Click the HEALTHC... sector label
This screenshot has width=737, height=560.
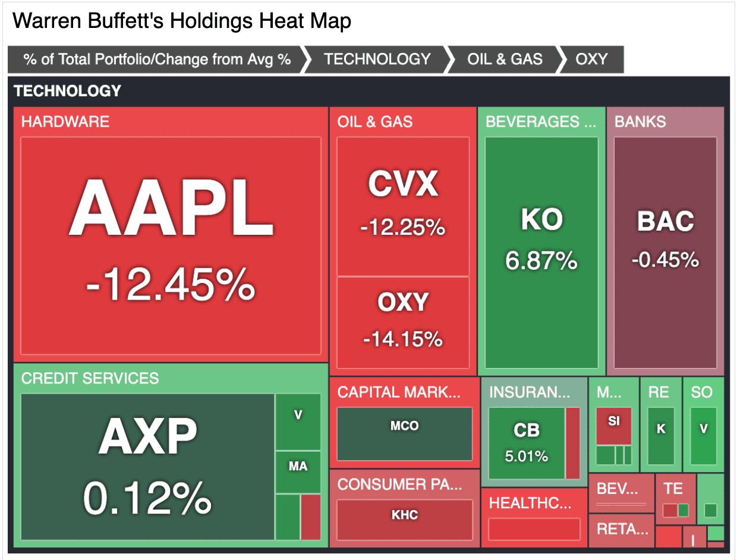pos(530,503)
